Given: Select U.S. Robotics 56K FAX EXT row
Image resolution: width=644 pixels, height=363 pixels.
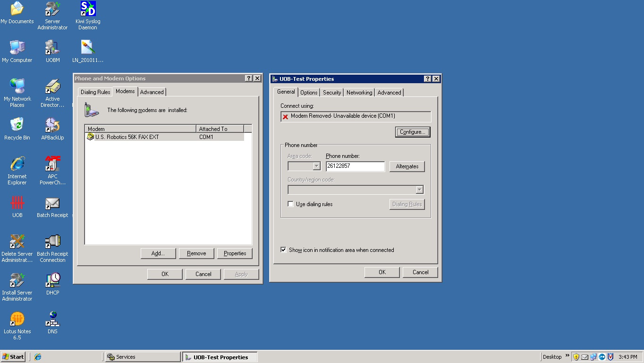Looking at the screenshot, I should coord(164,137).
